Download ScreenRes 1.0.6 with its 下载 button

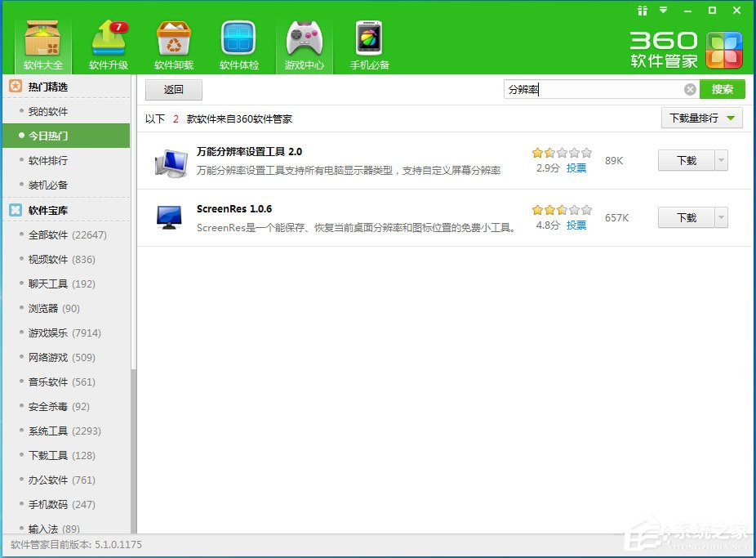coord(687,217)
